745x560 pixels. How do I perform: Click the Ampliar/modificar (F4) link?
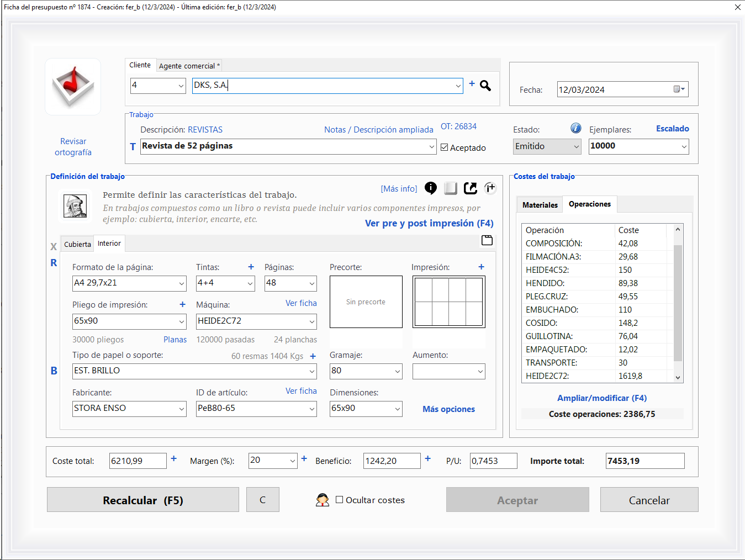pyautogui.click(x=602, y=398)
